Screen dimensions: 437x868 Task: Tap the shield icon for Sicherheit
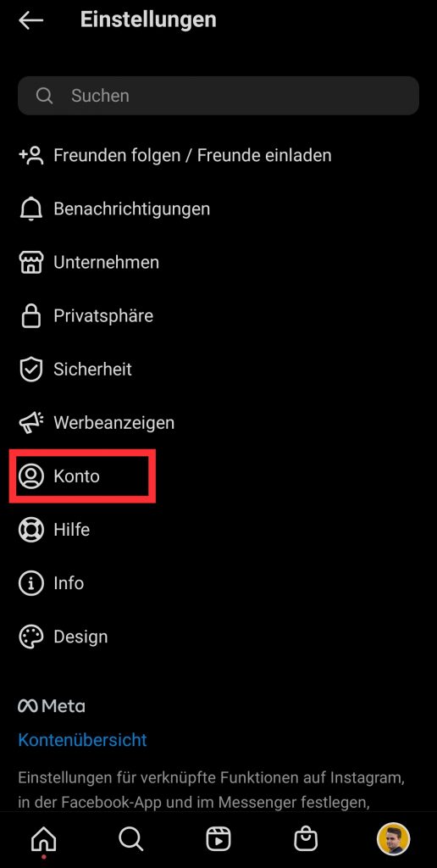(31, 370)
